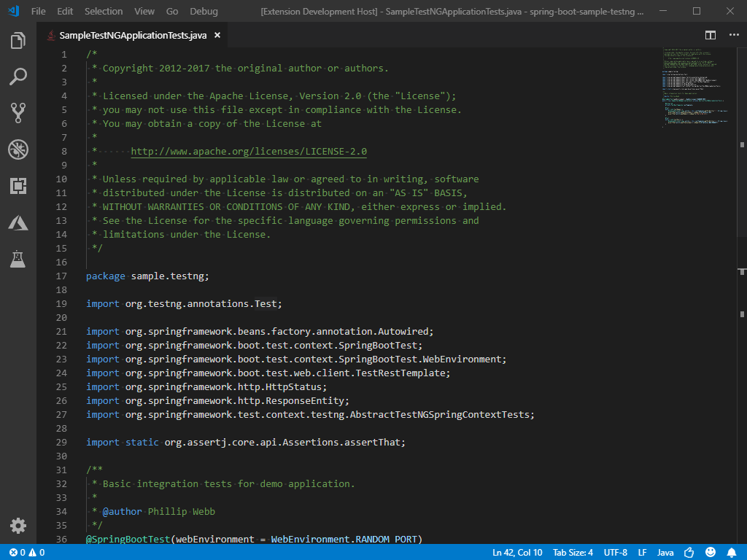Change language mode by clicking Java

pyautogui.click(x=665, y=552)
